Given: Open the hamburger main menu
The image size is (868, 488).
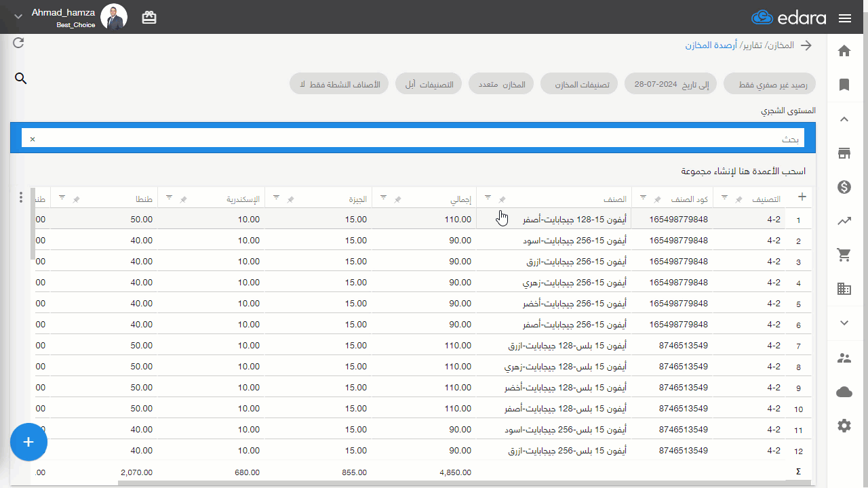Looking at the screenshot, I should pos(845,18).
